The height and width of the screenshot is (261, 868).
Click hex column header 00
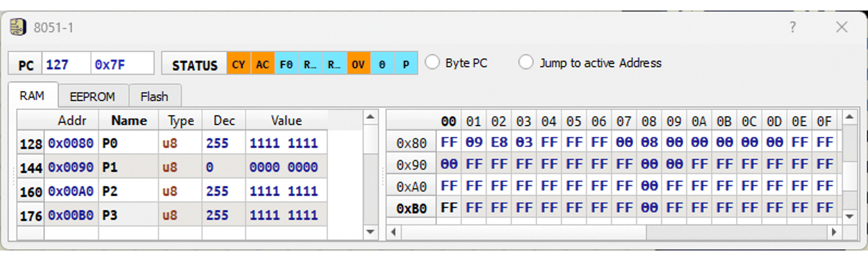point(449,121)
